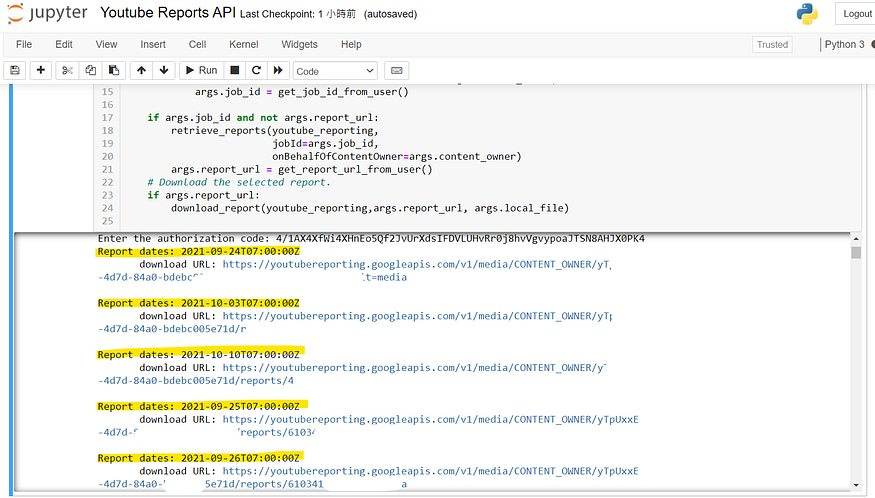Click code line get_report_url_from_user()

click(x=301, y=169)
